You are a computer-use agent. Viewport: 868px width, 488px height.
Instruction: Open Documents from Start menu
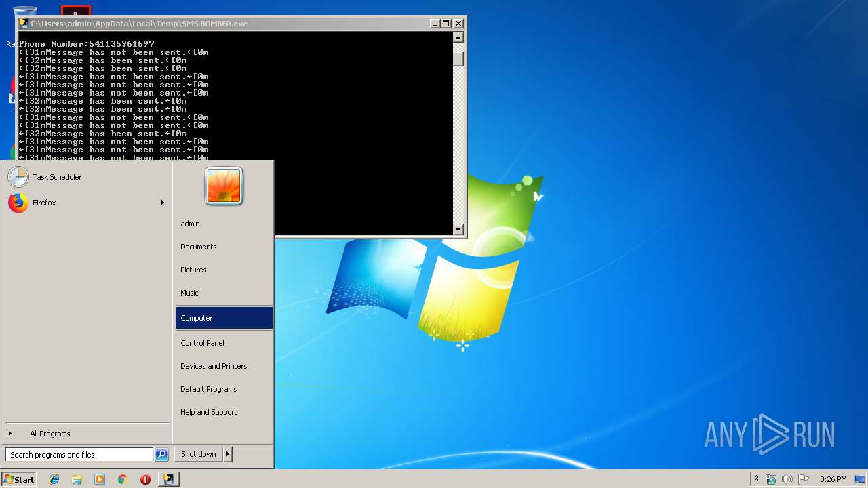click(x=224, y=247)
